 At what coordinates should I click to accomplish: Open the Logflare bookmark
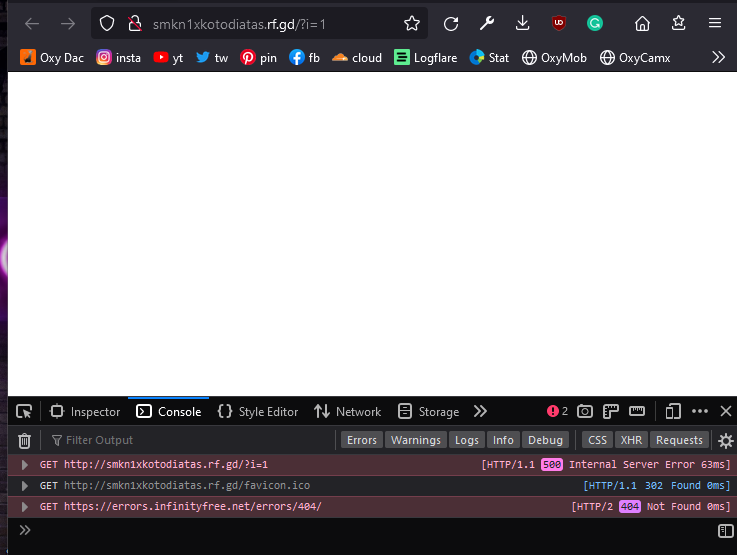(x=425, y=58)
